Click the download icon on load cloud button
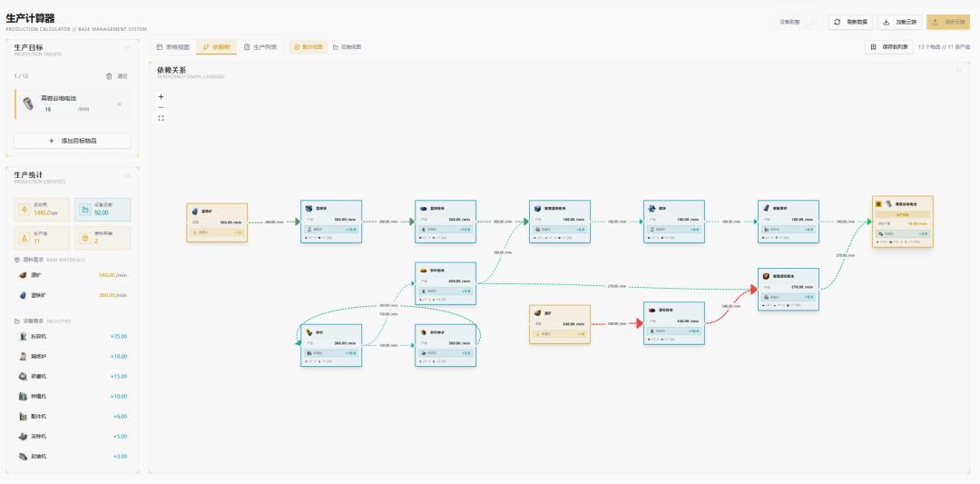The image size is (980, 484). [x=887, y=22]
